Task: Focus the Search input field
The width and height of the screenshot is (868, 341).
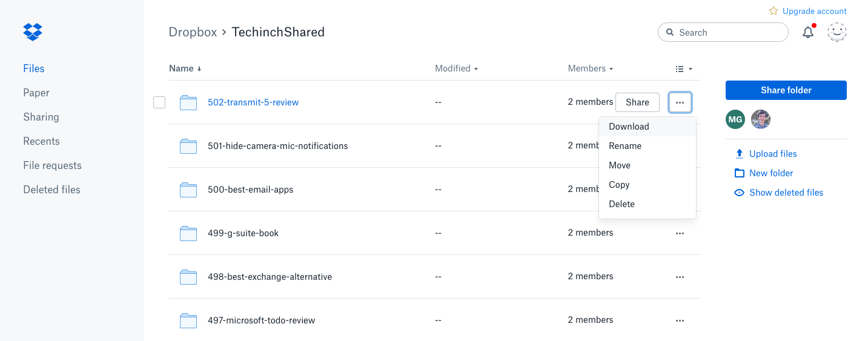Action: [x=723, y=33]
